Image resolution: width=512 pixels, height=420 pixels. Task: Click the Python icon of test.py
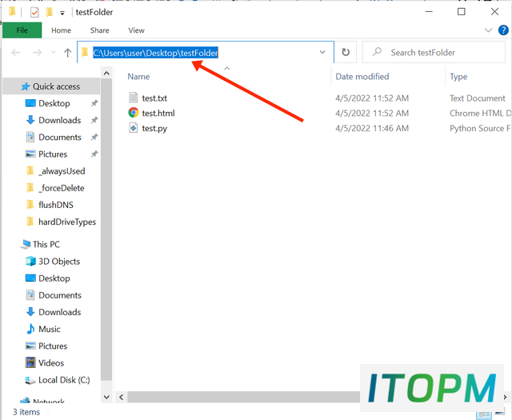click(134, 128)
